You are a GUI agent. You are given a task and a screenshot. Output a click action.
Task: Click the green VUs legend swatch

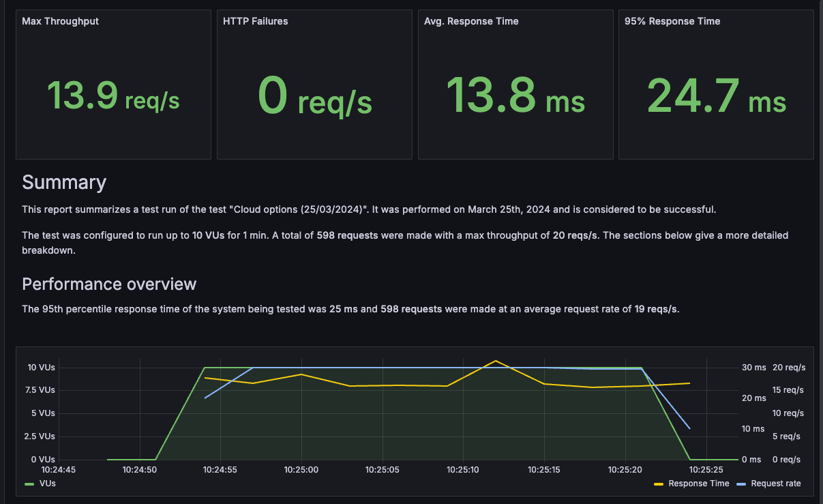pos(29,483)
